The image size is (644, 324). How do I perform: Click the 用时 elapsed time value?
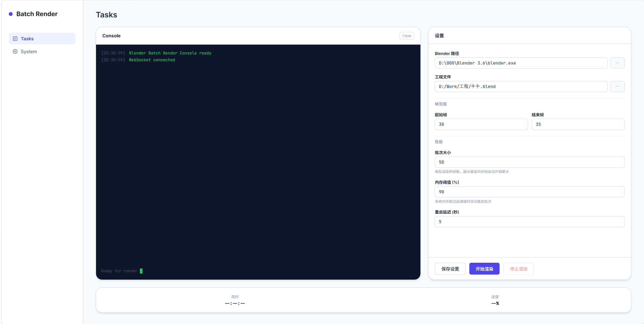235,303
